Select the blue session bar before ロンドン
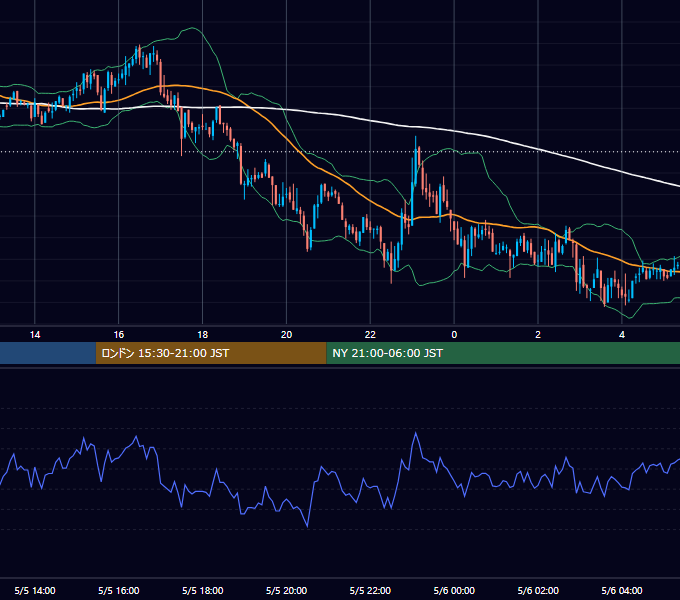680x600 pixels. click(x=48, y=353)
